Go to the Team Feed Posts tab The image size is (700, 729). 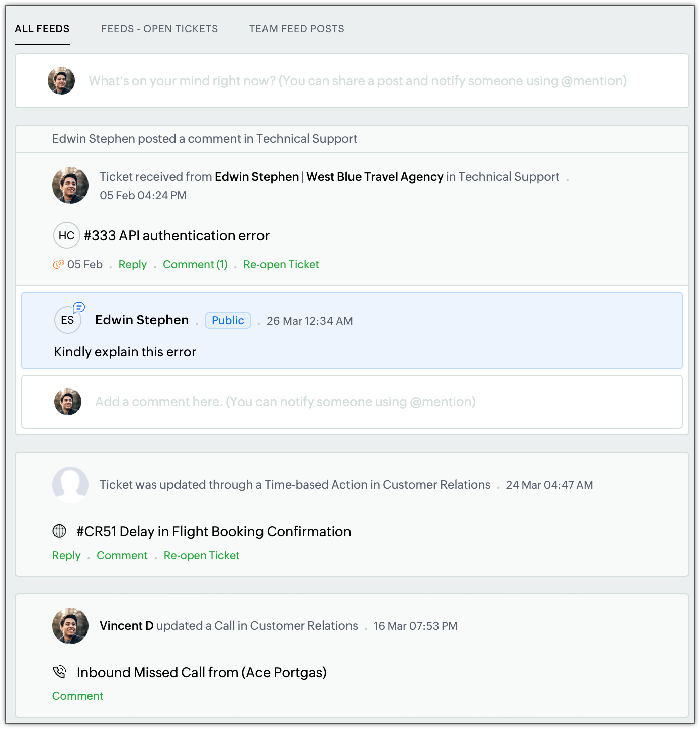tap(297, 29)
